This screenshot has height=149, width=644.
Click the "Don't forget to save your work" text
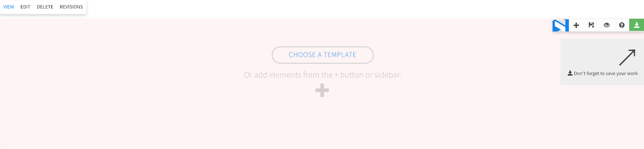(x=606, y=73)
